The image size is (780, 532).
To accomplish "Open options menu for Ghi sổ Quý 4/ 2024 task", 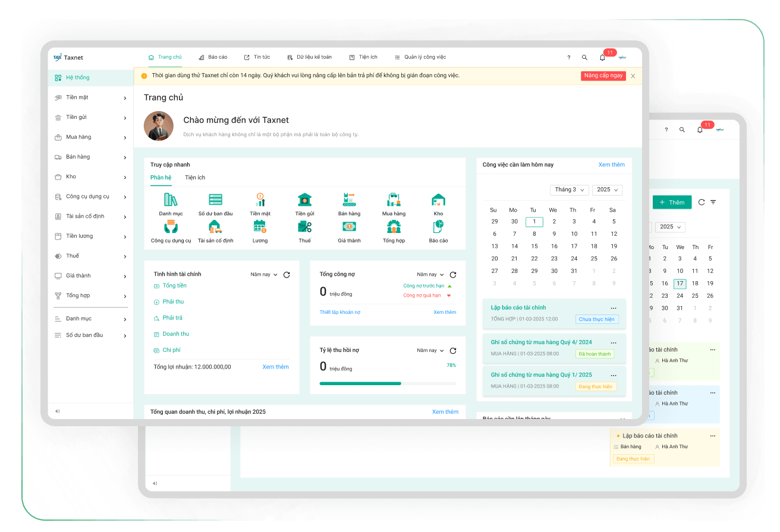I will 614,342.
